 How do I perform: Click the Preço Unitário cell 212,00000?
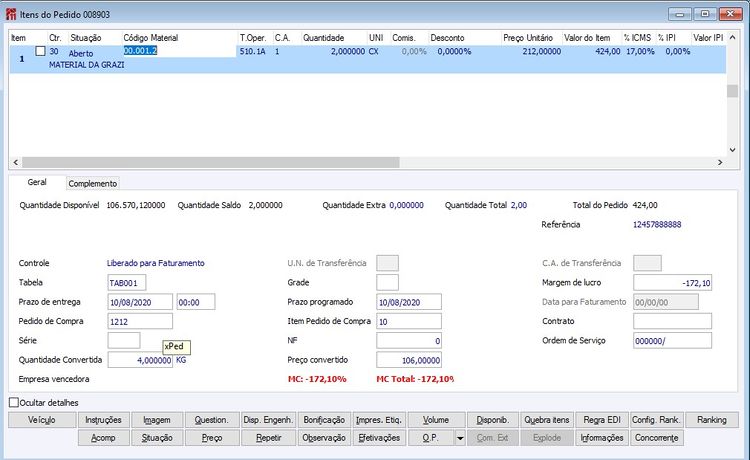(541, 51)
